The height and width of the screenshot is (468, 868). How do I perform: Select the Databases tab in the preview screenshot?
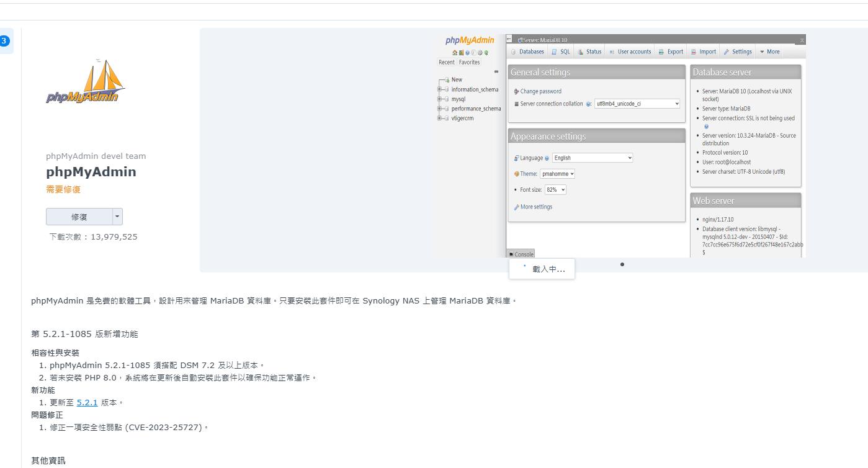[528, 52]
